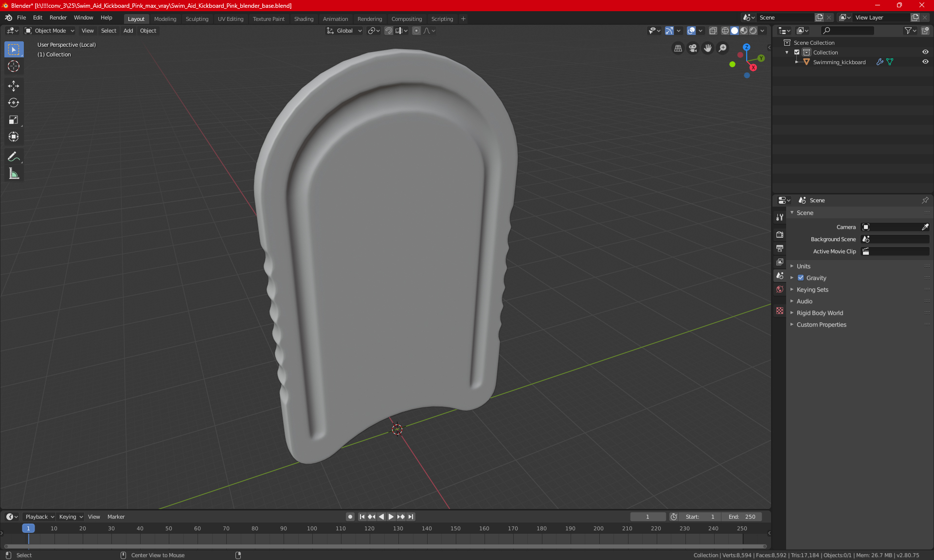Hide Swimming_kickboard with eye icon
This screenshot has height=560, width=934.
point(925,62)
